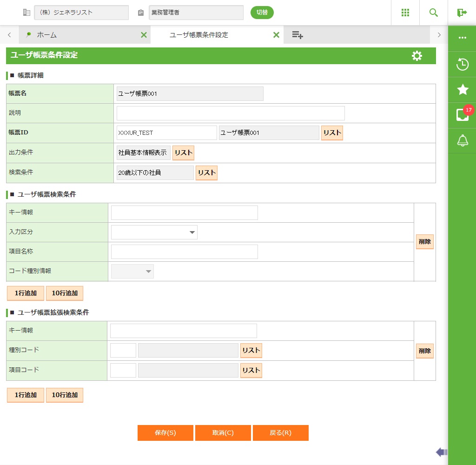
Task: Click the 説明 input field
Action: click(231, 113)
